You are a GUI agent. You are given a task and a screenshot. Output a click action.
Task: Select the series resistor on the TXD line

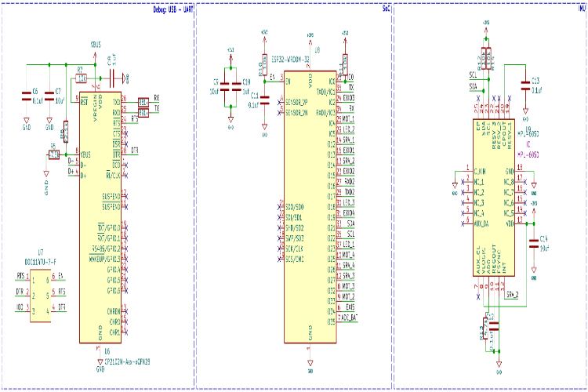[143, 102]
